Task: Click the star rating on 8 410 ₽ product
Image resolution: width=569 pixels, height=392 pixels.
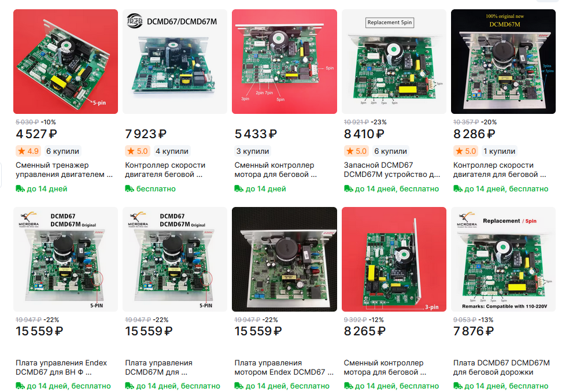Action: click(356, 151)
